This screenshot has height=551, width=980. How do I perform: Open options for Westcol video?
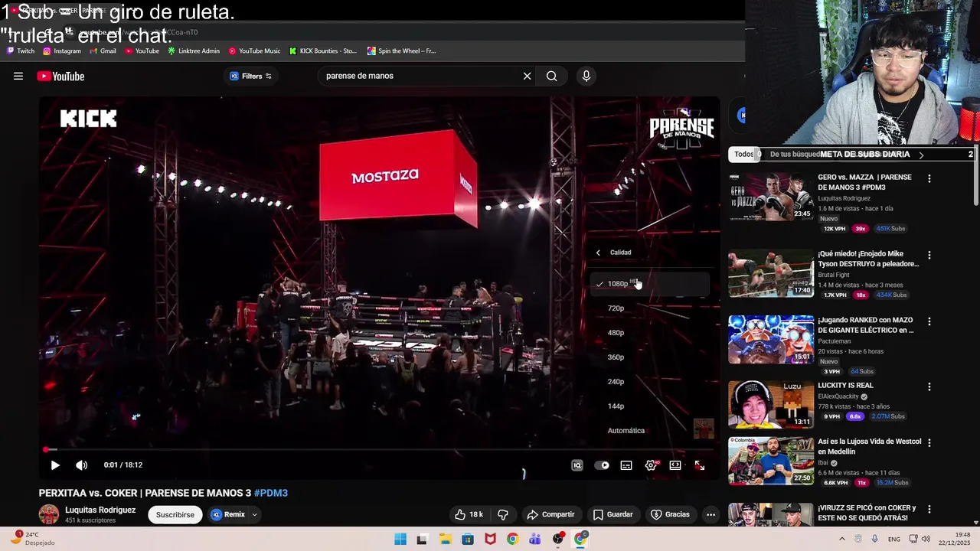coord(929,443)
